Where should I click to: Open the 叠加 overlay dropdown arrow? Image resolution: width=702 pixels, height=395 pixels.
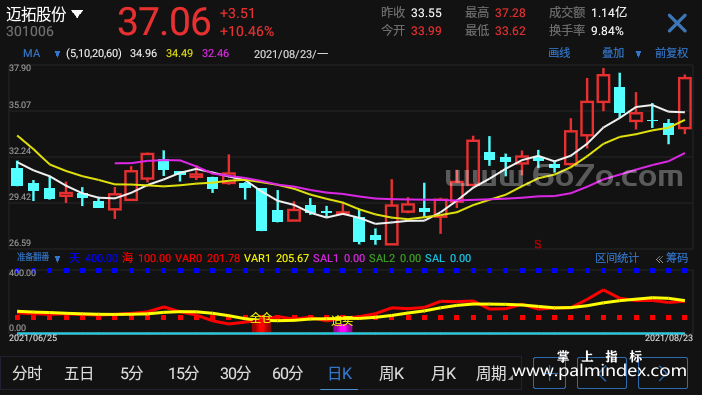point(638,54)
